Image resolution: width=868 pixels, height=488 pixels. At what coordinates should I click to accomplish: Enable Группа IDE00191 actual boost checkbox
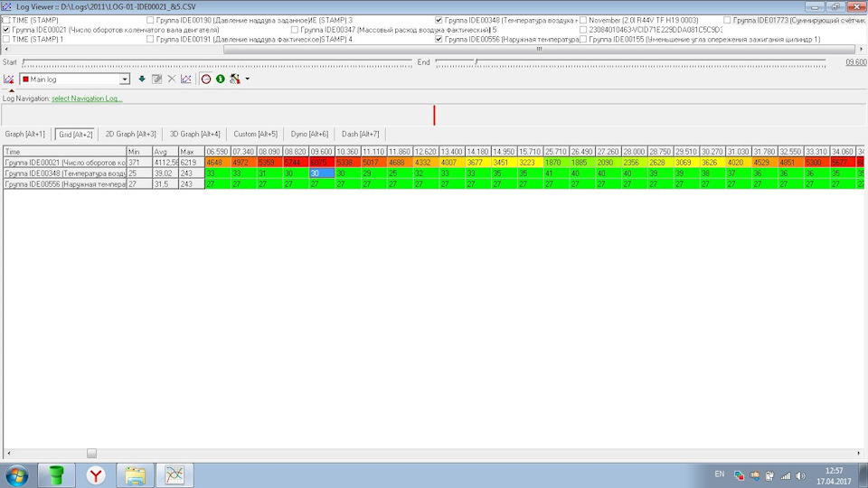pos(150,39)
